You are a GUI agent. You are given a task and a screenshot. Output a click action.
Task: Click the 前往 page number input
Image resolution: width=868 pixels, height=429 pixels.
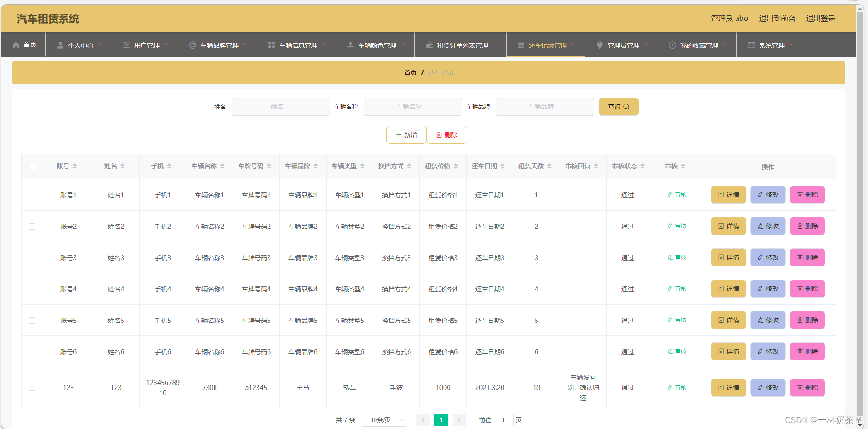[x=503, y=420]
